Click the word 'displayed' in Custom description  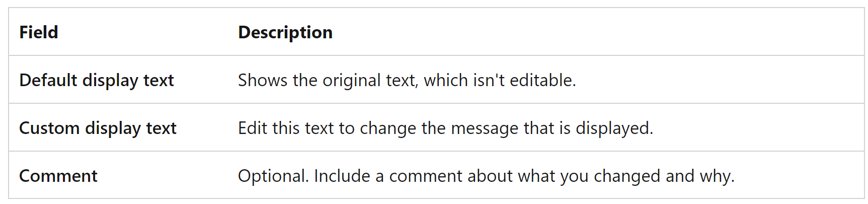coord(614,128)
